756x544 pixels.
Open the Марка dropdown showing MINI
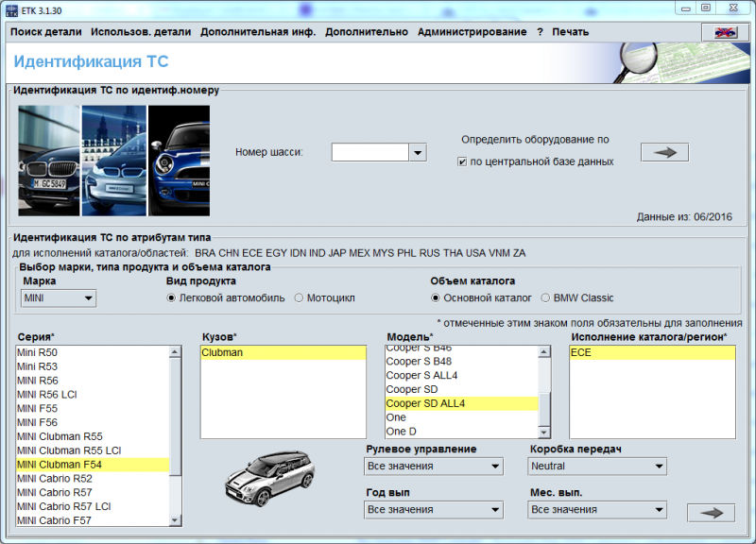pos(59,297)
